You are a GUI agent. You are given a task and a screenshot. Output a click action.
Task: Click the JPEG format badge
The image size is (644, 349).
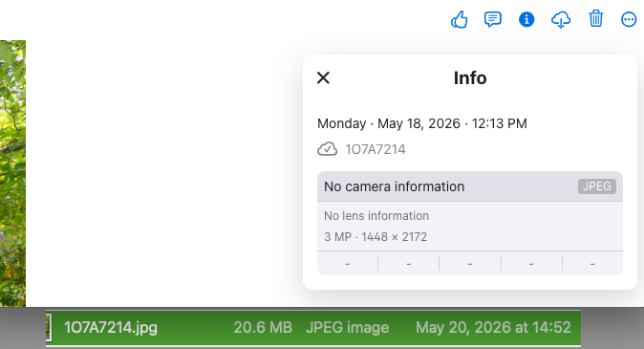597,186
